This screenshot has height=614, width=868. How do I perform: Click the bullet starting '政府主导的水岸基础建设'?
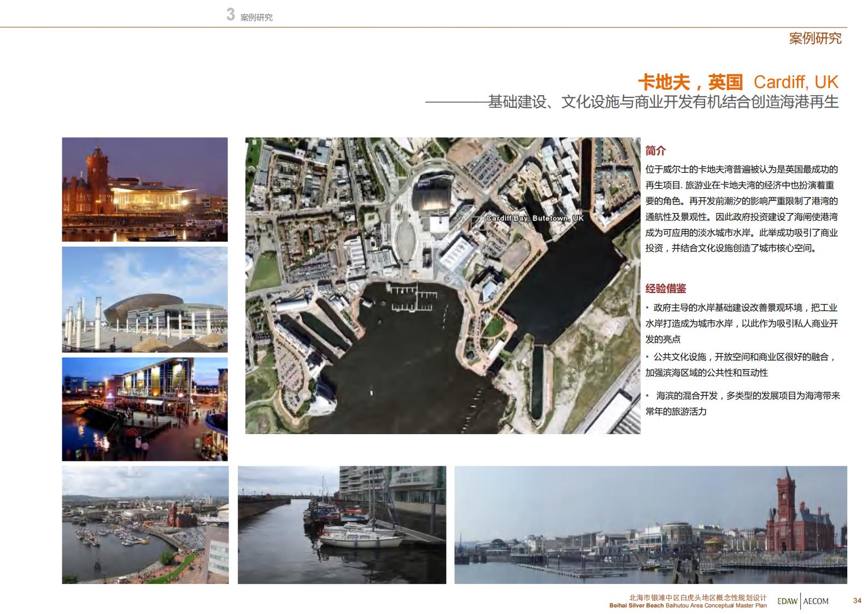742,323
